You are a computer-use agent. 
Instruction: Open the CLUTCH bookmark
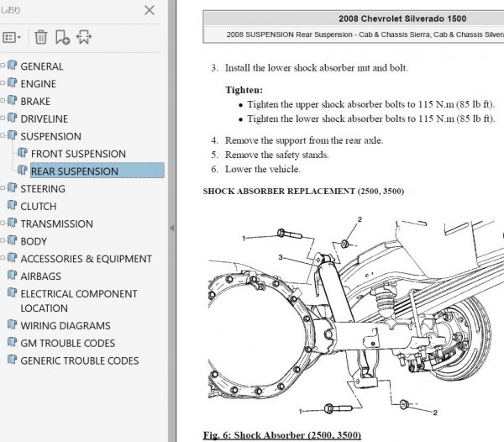(39, 207)
